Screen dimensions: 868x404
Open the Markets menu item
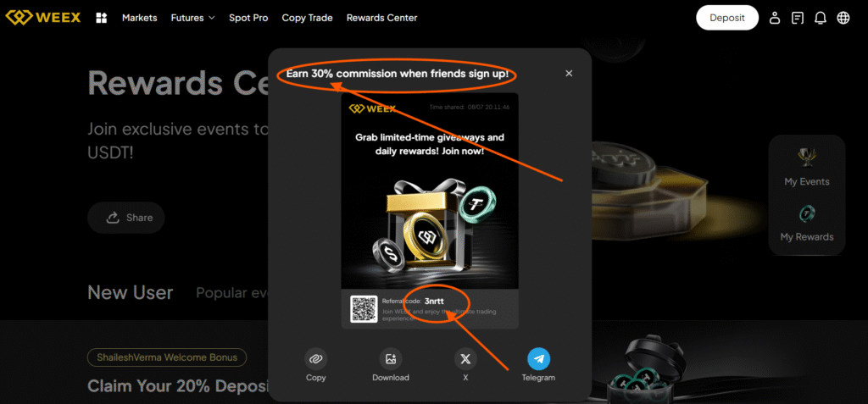tap(140, 18)
